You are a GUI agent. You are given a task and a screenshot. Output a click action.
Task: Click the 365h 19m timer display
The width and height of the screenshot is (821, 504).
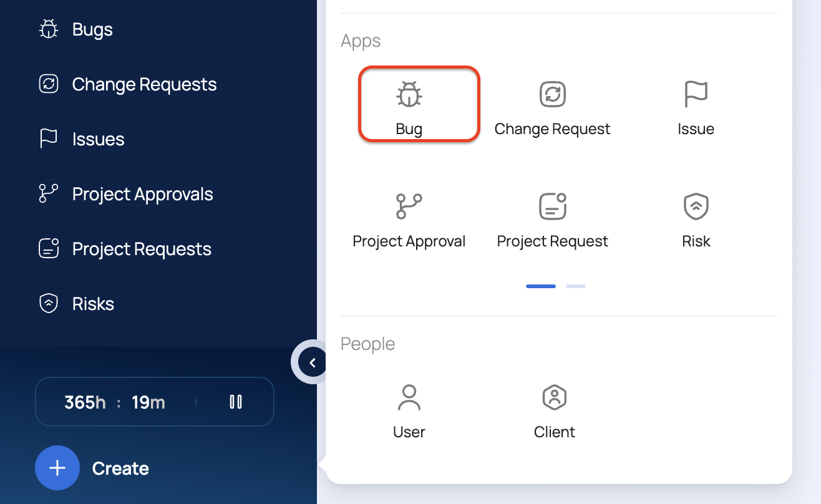[x=115, y=402]
